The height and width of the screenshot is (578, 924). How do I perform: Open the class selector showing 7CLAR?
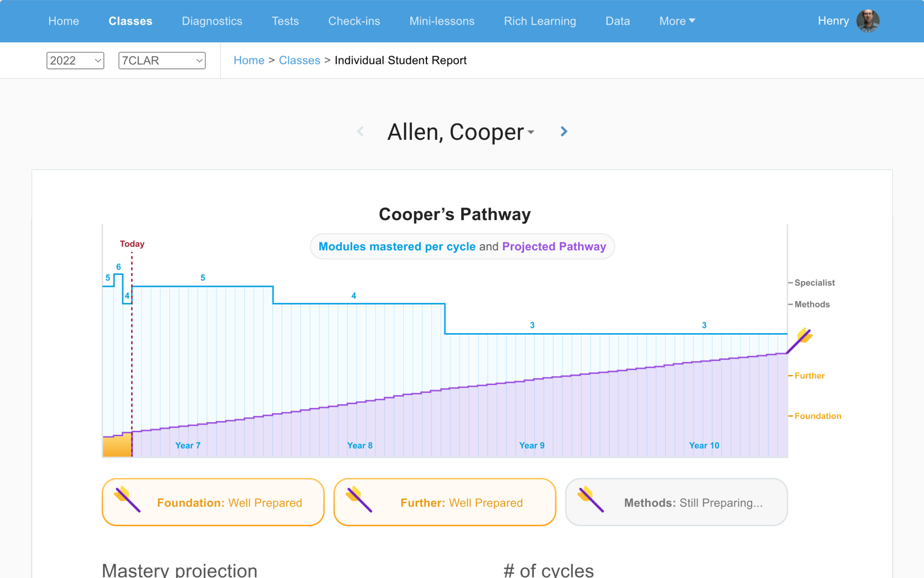[162, 60]
